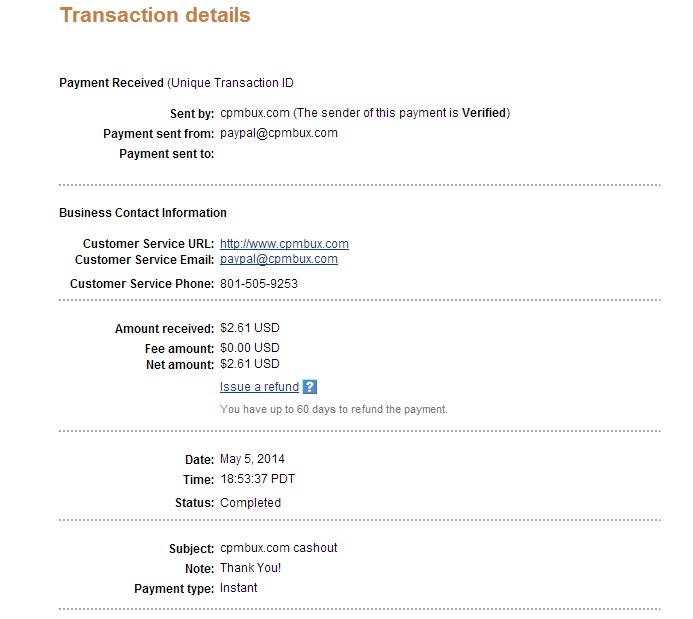Image resolution: width=693 pixels, height=619 pixels.
Task: Click the help question mark icon
Action: click(x=310, y=387)
